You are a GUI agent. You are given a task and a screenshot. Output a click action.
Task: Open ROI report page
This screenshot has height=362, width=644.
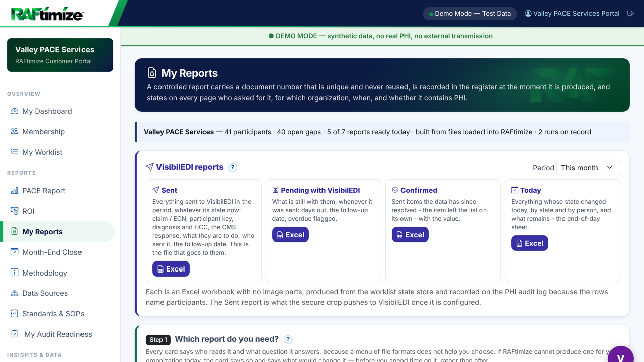coord(57,211)
